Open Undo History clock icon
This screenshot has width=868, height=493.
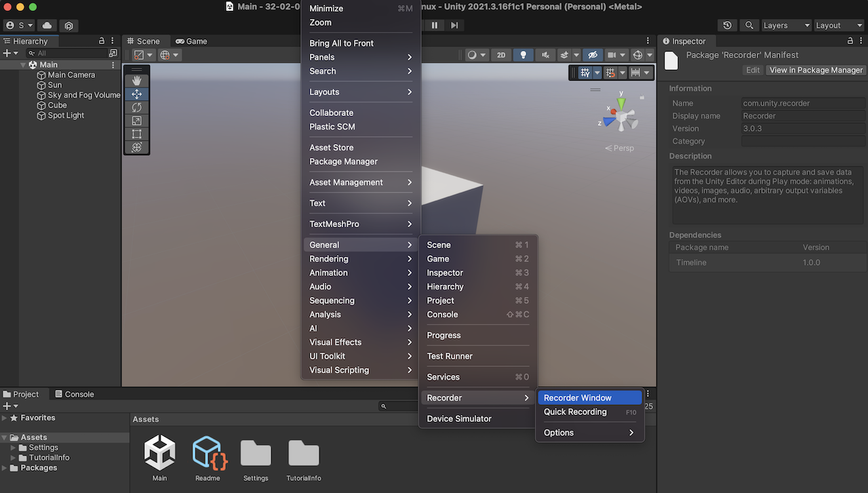click(728, 25)
